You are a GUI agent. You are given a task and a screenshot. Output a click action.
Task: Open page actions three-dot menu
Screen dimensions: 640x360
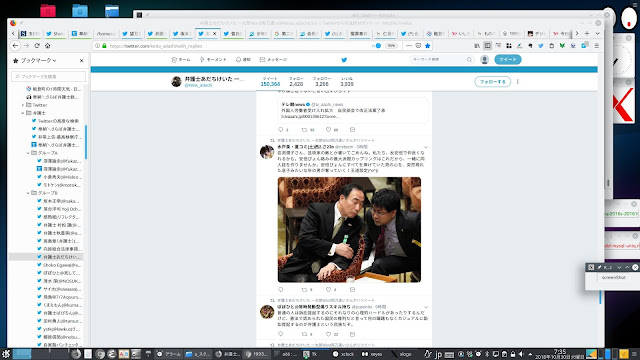click(x=409, y=46)
